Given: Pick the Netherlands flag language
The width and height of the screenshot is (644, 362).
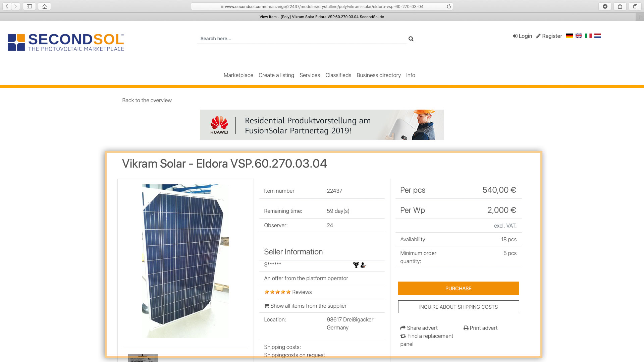Looking at the screenshot, I should [597, 36].
